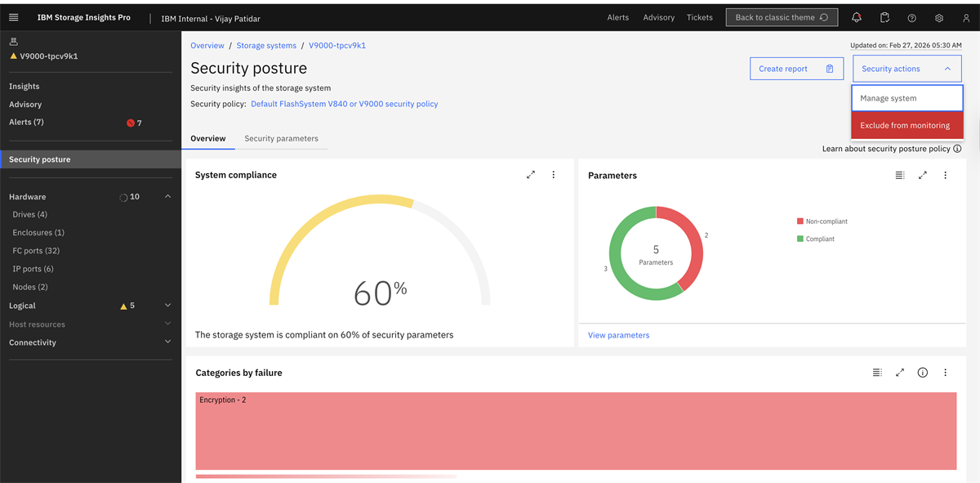Click the IBM Internal - Vijay Patidar label
The image size is (980, 483).
[x=211, y=18]
